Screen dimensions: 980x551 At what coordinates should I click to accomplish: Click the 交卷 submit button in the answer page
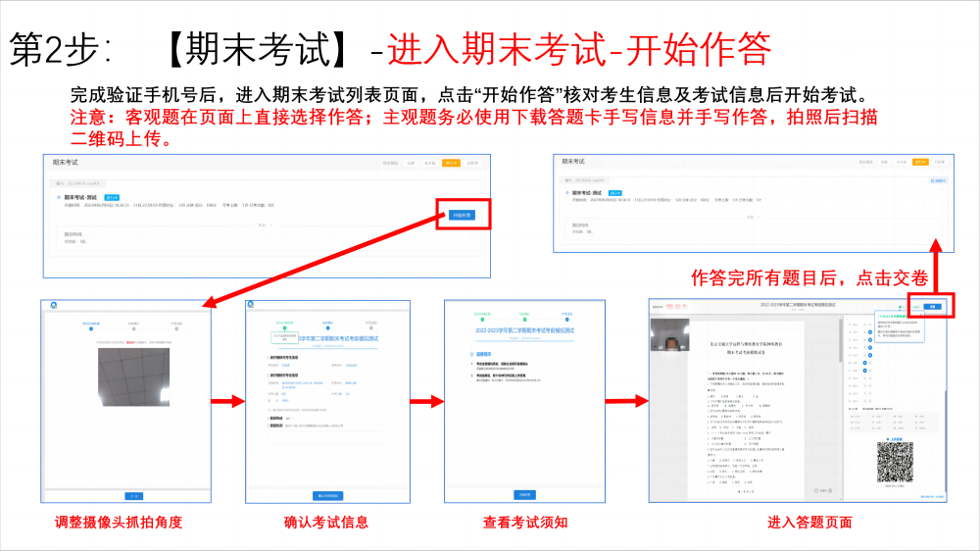[x=934, y=307]
